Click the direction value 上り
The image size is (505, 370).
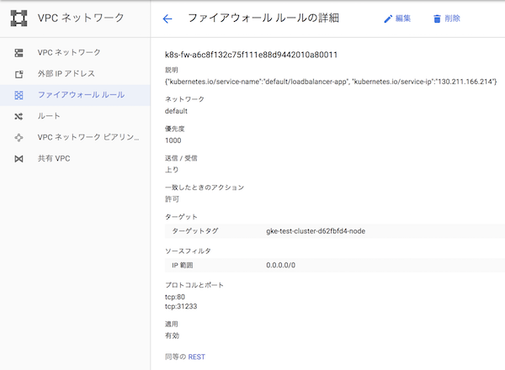point(172,170)
